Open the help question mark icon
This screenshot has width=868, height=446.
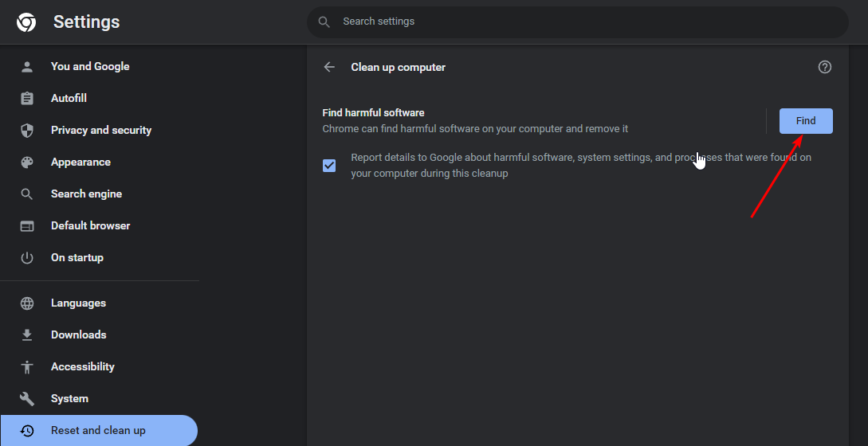point(825,67)
